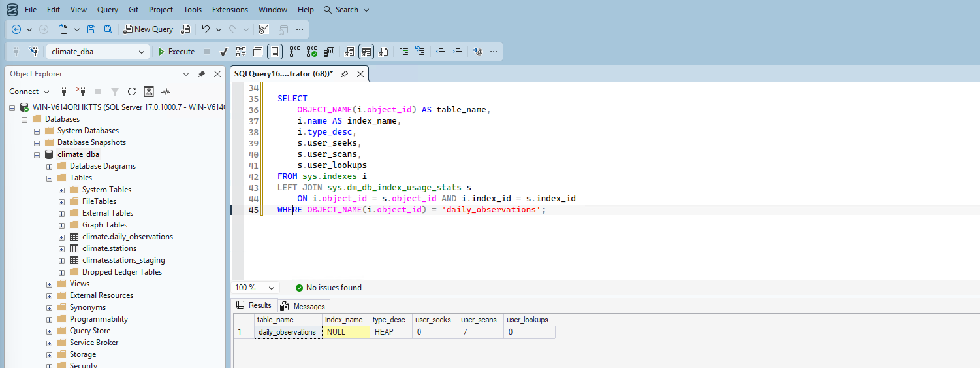The height and width of the screenshot is (368, 980).
Task: Expand the Views folder
Action: (x=50, y=284)
